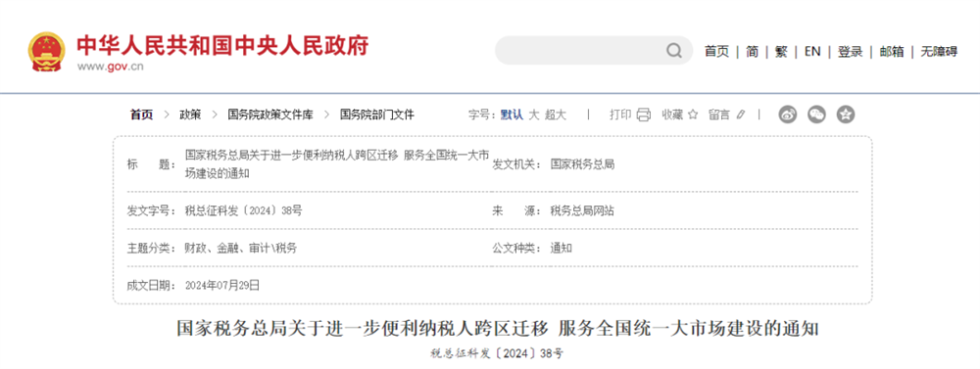Click the favorite star icon next to 收藏

693,115
